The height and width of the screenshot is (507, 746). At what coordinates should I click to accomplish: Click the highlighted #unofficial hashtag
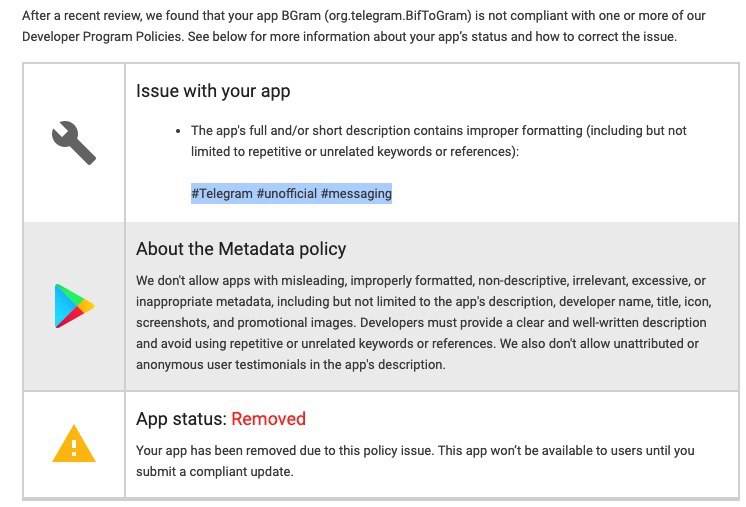[x=286, y=193]
